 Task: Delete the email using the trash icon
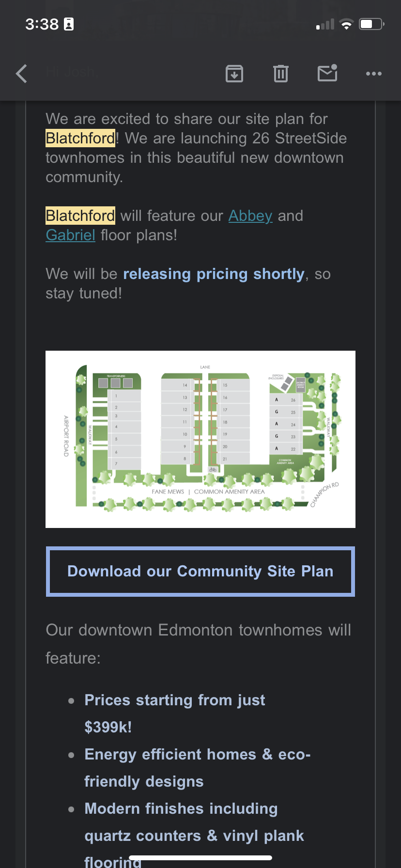281,74
